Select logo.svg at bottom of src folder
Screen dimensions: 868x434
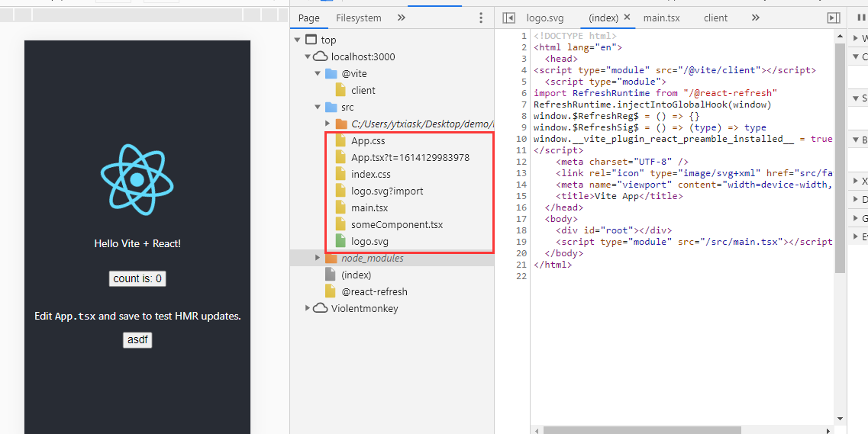[x=369, y=241]
